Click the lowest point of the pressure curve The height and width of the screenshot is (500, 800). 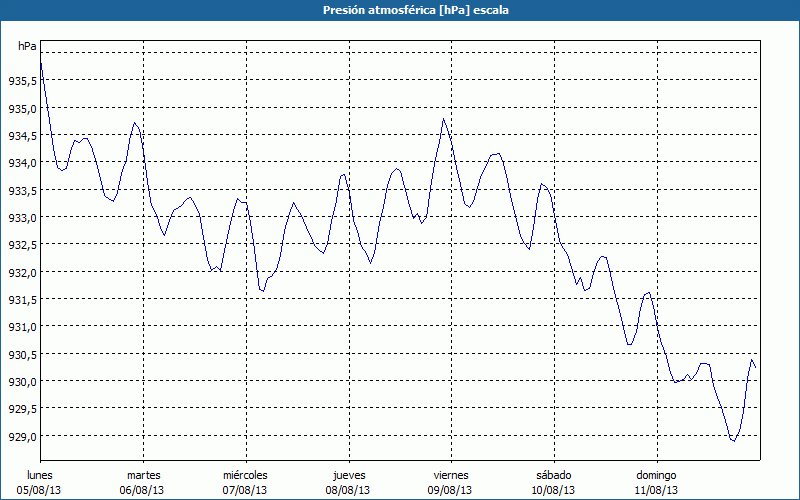tap(733, 440)
